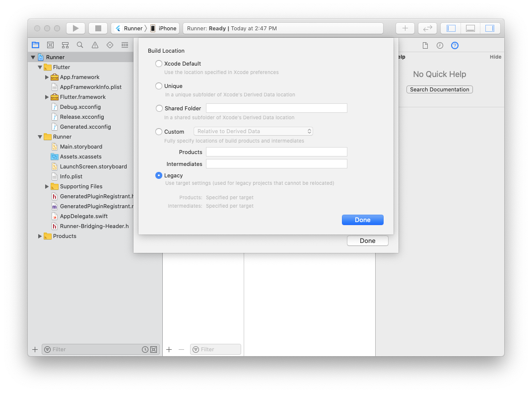This screenshot has height=393, width=532.
Task: Show only recent files filter
Action: [x=145, y=349]
